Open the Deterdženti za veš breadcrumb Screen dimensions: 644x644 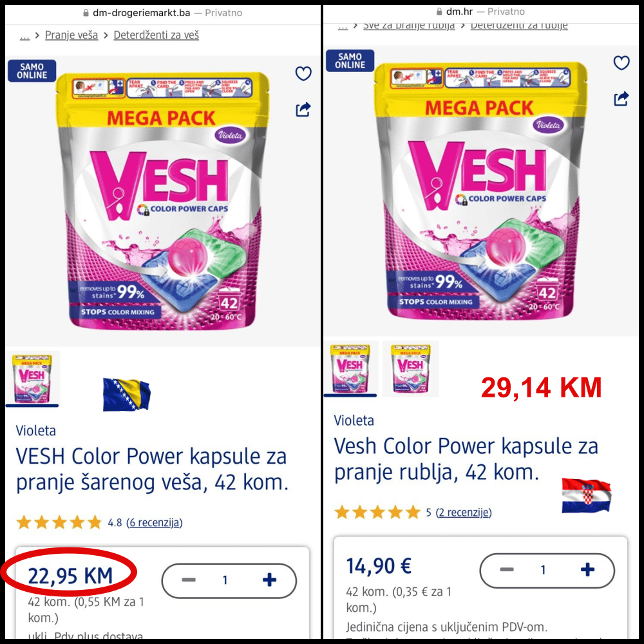pos(156,35)
